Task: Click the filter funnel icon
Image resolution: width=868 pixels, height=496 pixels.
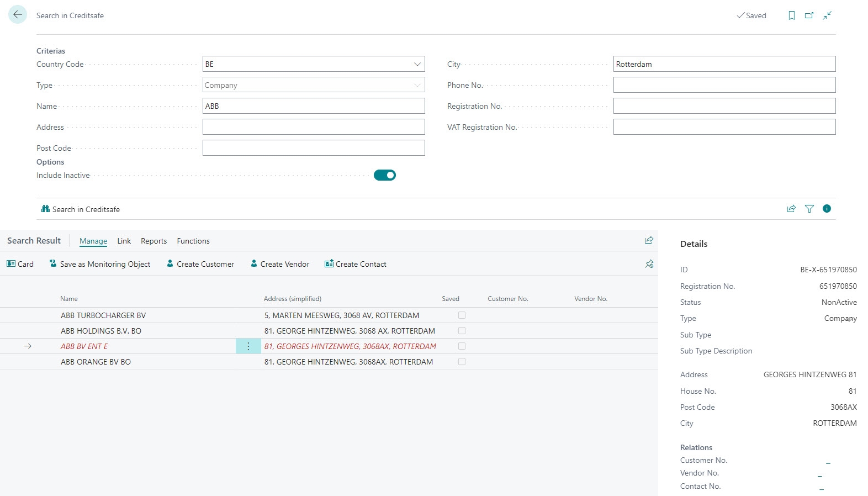Action: point(809,209)
